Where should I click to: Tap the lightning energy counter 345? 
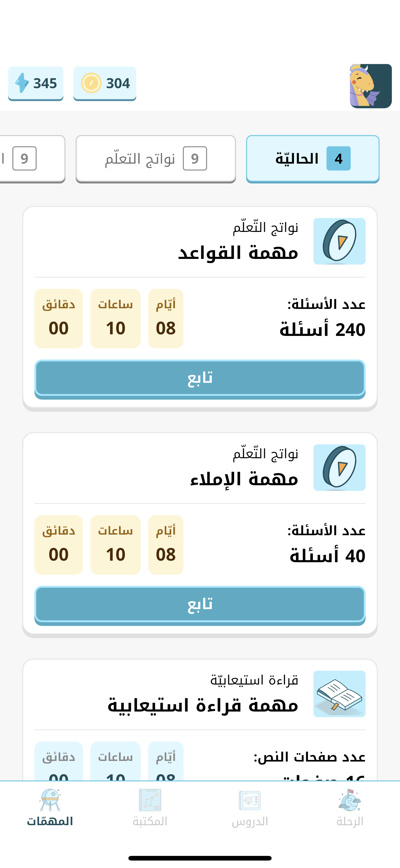(36, 83)
